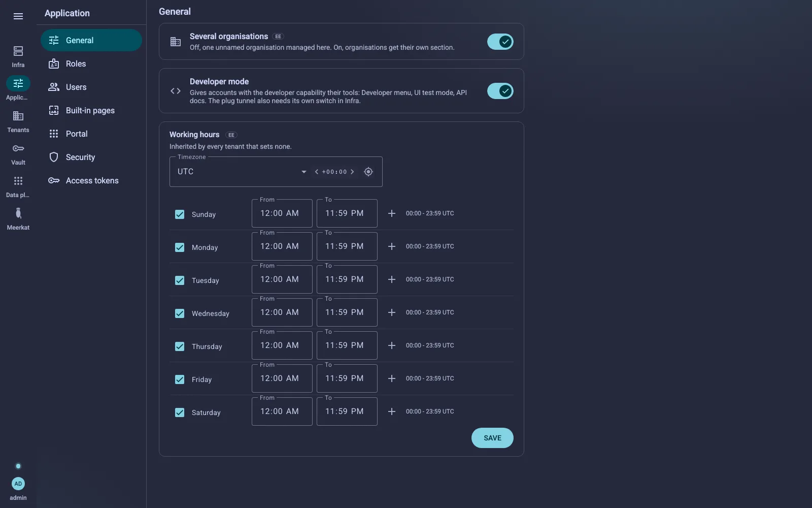Open the hamburger menu icon
Image resolution: width=812 pixels, height=508 pixels.
coord(18,16)
